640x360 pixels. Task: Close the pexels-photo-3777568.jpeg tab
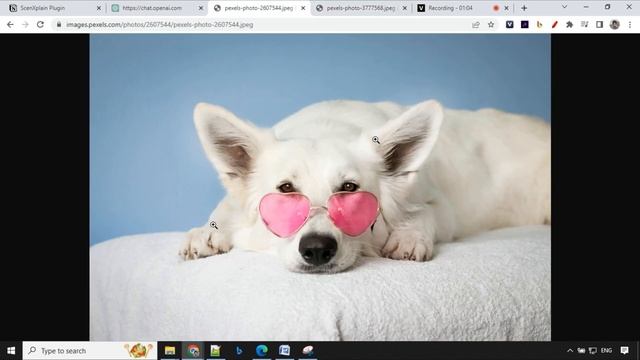tap(405, 8)
